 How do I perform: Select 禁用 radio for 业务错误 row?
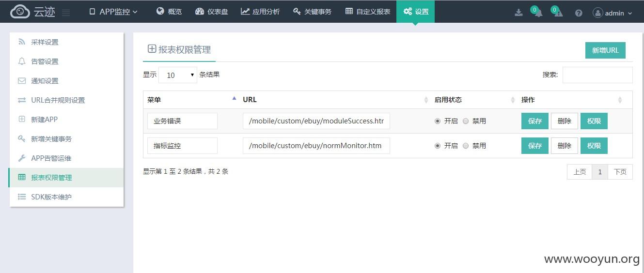tap(466, 121)
